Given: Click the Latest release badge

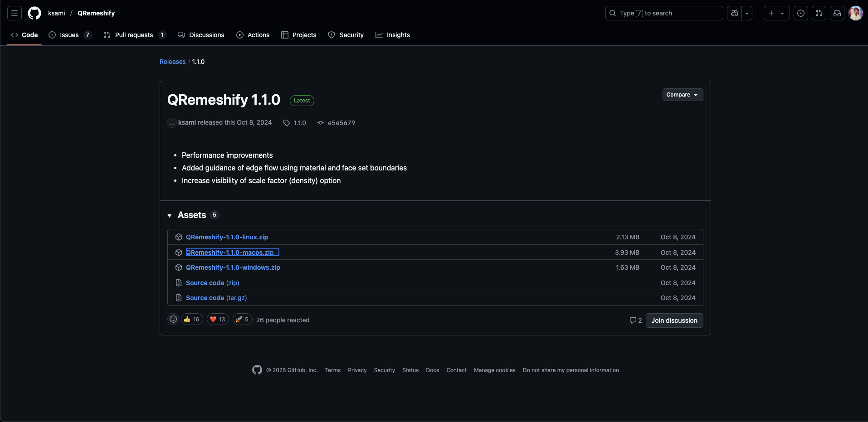Looking at the screenshot, I should (302, 101).
